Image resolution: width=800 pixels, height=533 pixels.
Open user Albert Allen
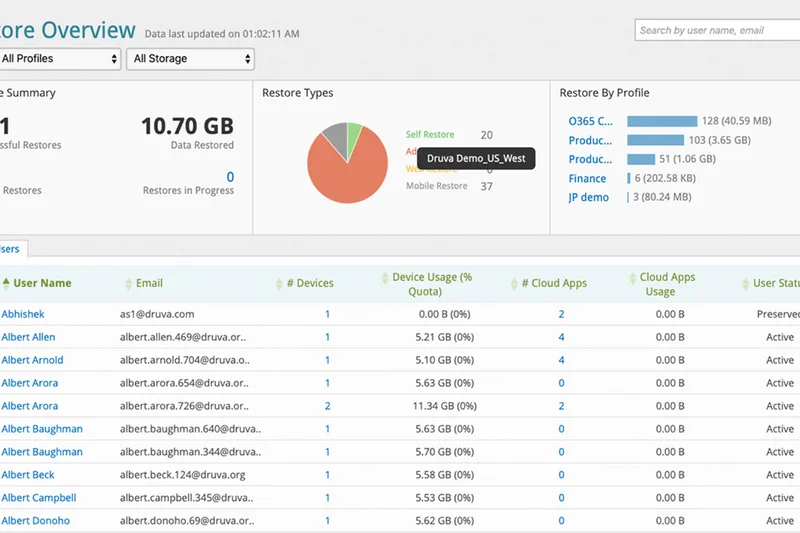click(x=28, y=337)
